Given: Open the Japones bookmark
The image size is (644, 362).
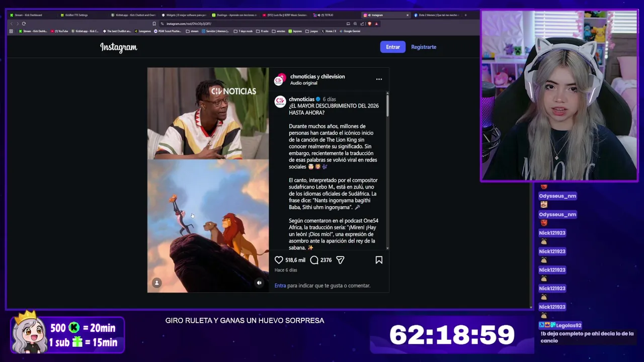Looking at the screenshot, I should point(295,31).
